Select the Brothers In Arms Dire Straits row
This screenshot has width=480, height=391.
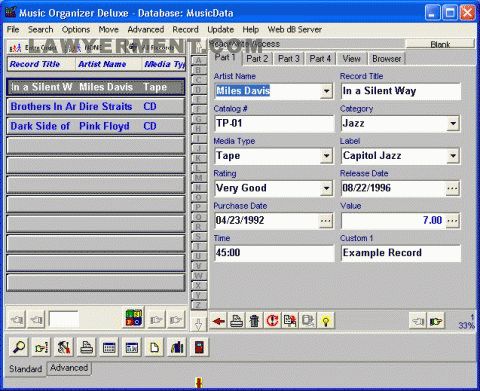click(x=96, y=107)
